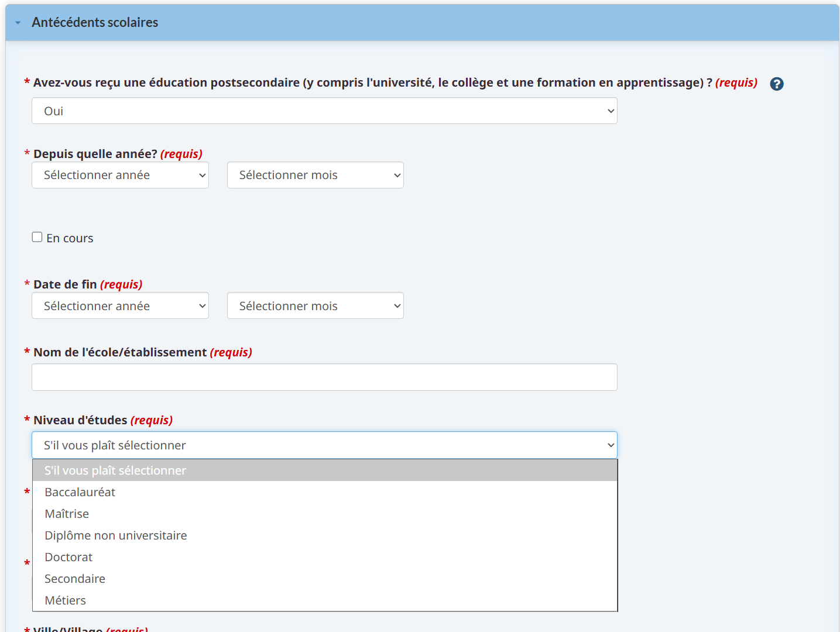Click the Antécédents scolaires header title
The height and width of the screenshot is (632, 840).
95,22
